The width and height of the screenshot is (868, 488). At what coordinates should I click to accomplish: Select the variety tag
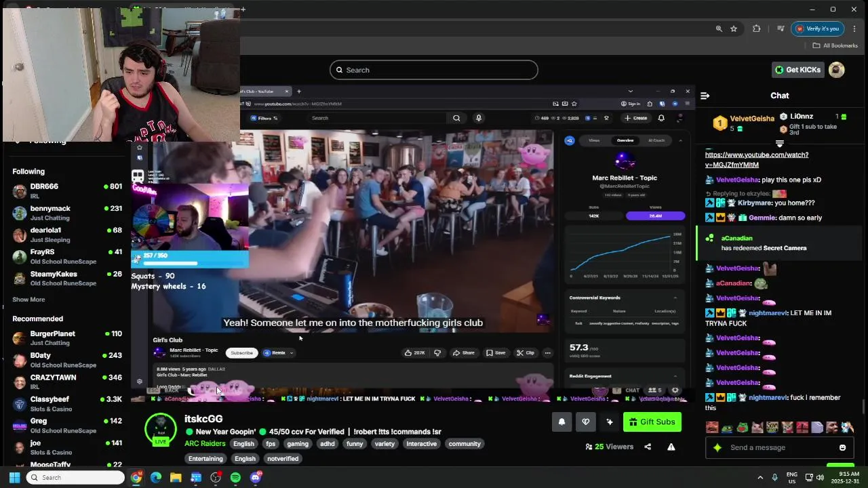click(x=384, y=444)
